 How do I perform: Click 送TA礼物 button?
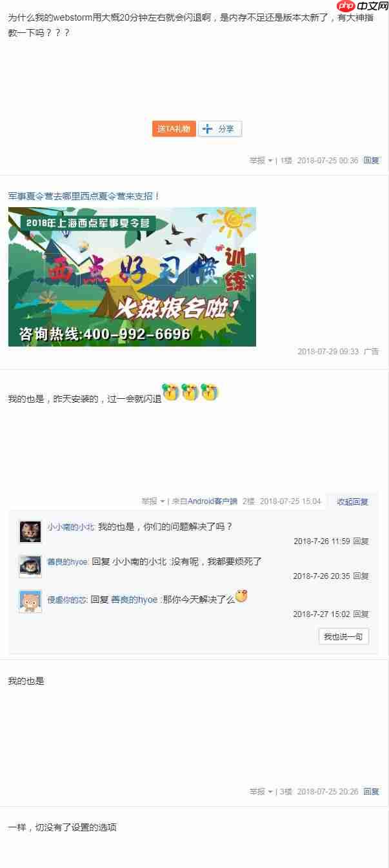[x=174, y=128]
